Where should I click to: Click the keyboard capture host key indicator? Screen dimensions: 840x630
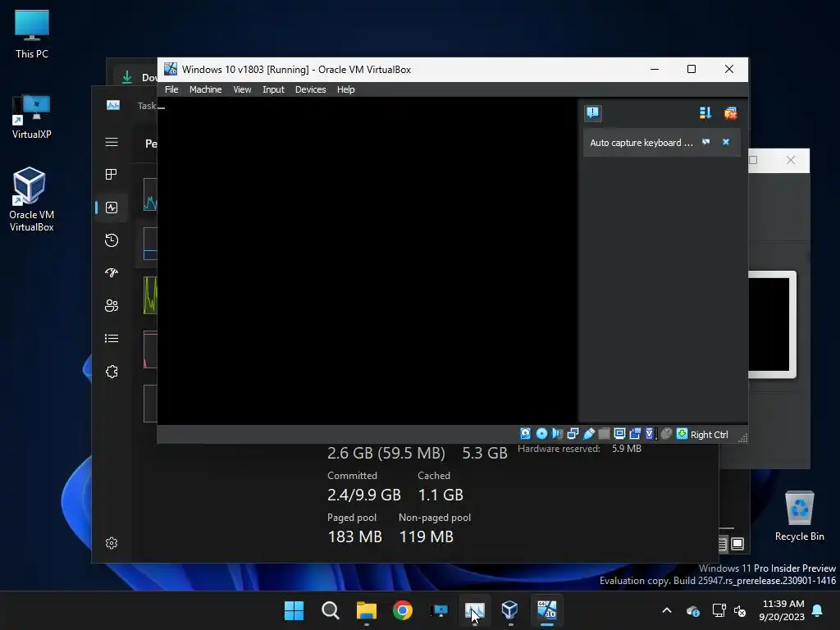682,434
